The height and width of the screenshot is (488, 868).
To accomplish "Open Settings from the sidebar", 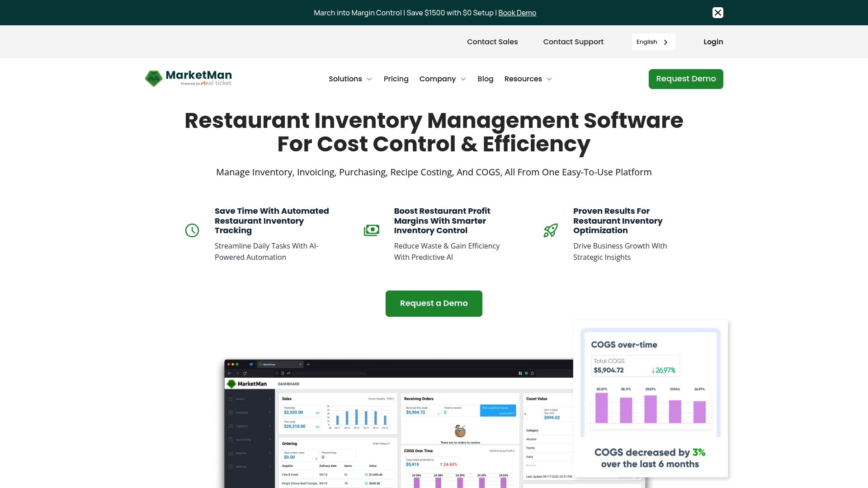I will coord(241,467).
